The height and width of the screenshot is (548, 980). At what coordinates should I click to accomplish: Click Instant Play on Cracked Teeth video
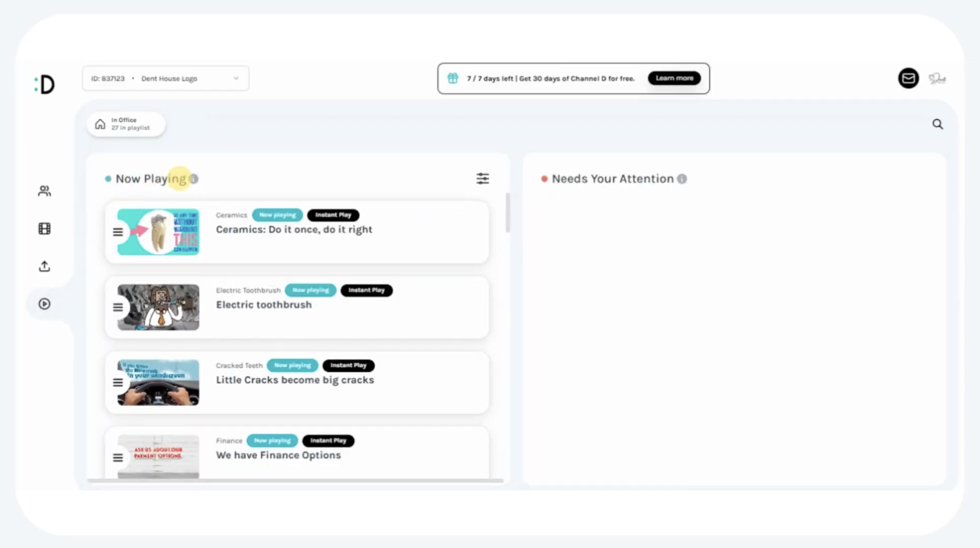[348, 365]
